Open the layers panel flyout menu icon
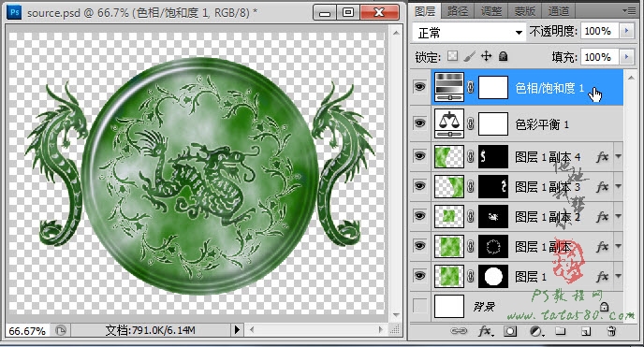 pos(630,11)
